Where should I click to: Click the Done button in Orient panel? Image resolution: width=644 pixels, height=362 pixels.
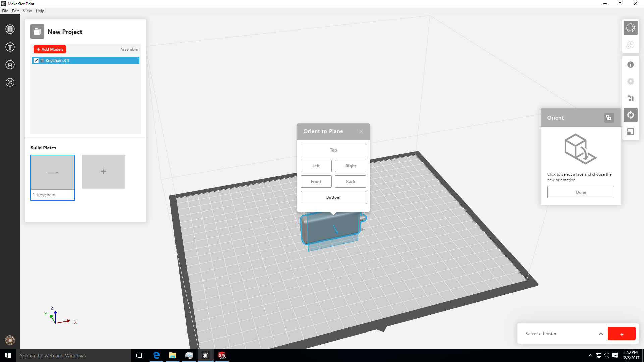pos(581,192)
